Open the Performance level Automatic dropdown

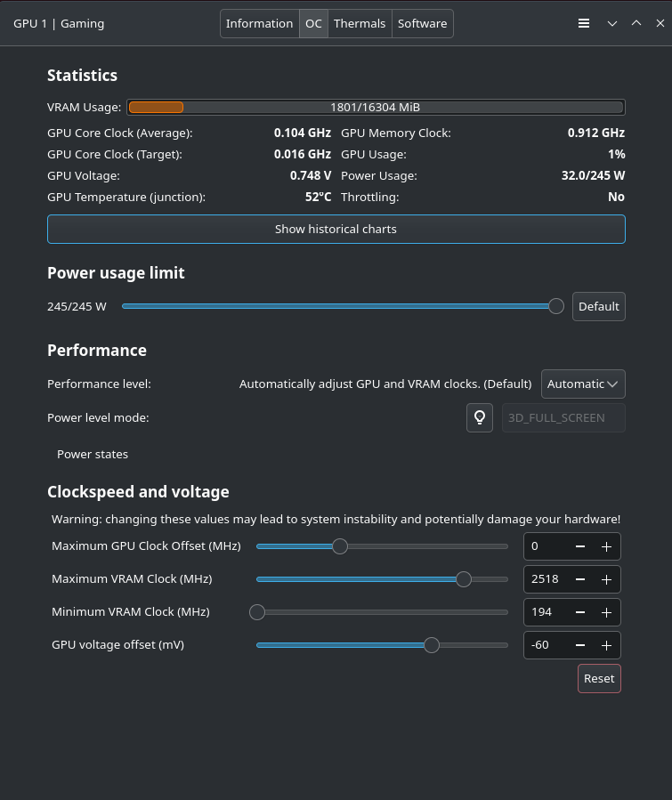[583, 384]
